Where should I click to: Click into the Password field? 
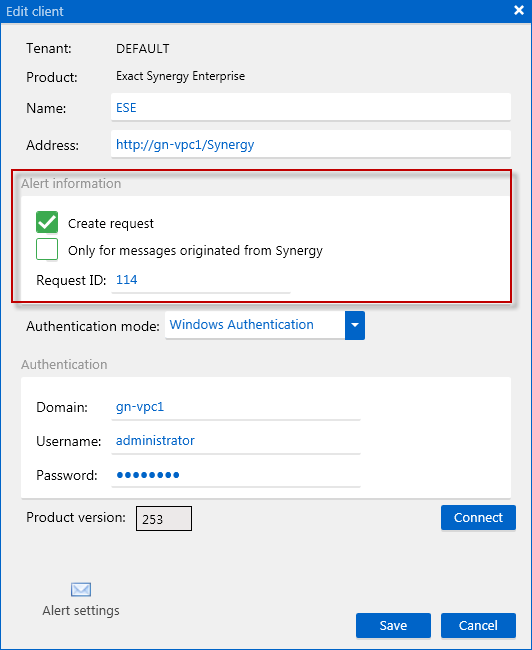236,475
